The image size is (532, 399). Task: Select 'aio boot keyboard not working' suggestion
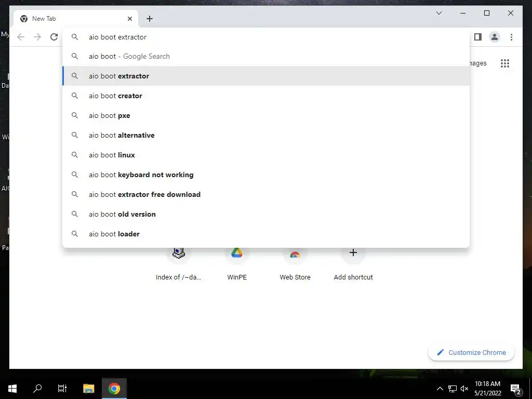click(266, 175)
